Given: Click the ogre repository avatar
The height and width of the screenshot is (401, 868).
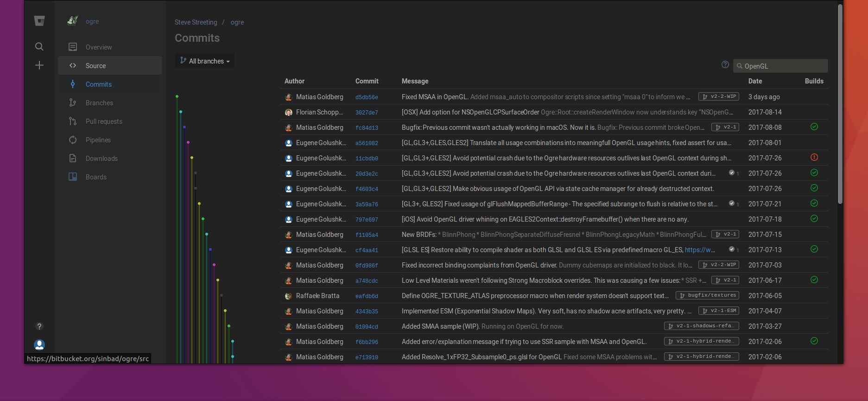Looking at the screenshot, I should coord(73,21).
